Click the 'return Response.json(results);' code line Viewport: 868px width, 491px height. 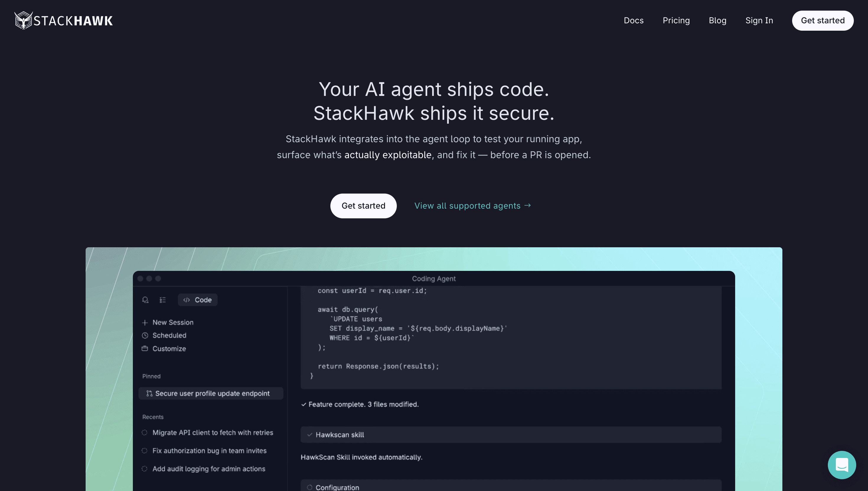378,366
